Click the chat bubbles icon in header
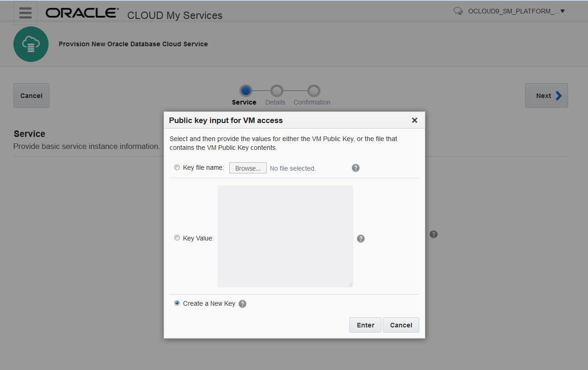Image resolution: width=588 pixels, height=370 pixels. [x=458, y=11]
